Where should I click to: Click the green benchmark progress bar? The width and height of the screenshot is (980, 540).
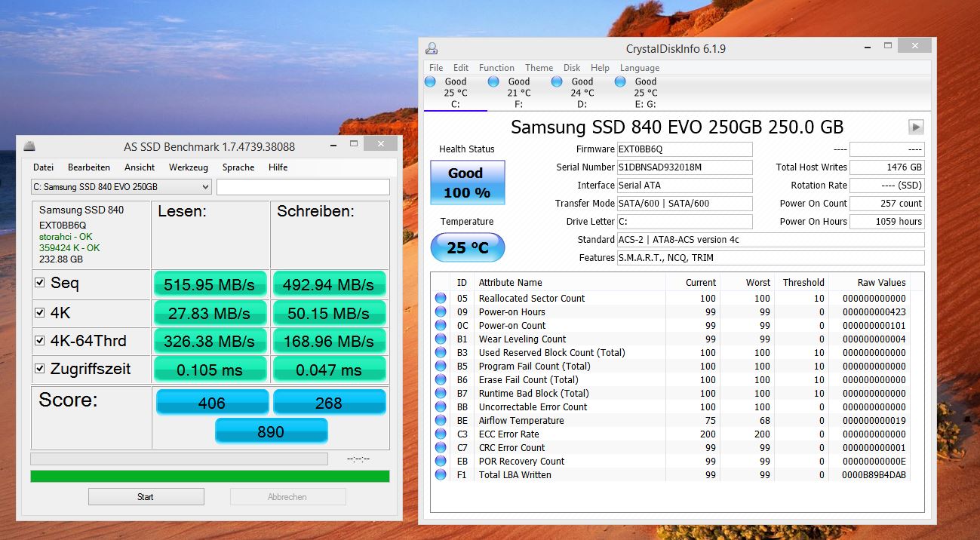pyautogui.click(x=210, y=477)
